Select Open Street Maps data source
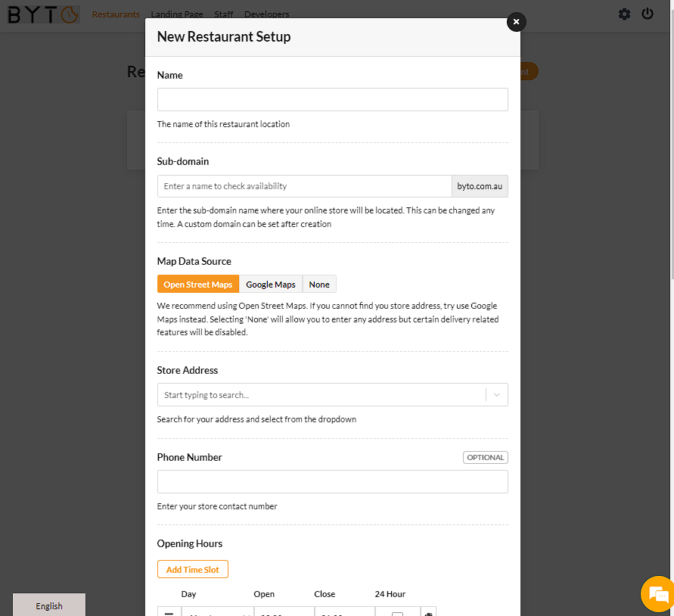 197,285
